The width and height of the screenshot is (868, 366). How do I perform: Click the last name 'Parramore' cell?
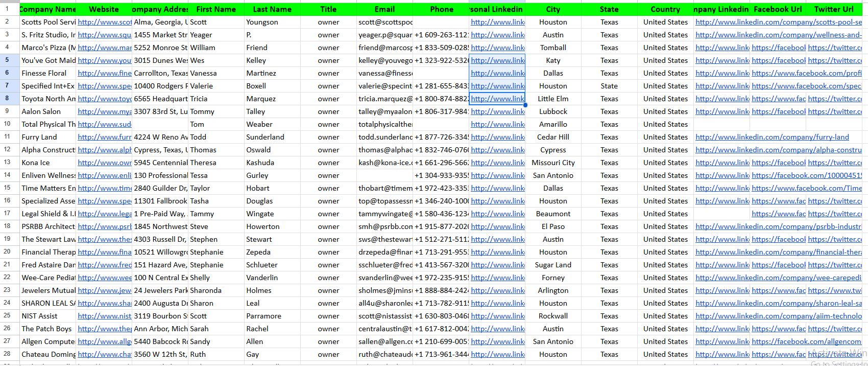[272, 316]
